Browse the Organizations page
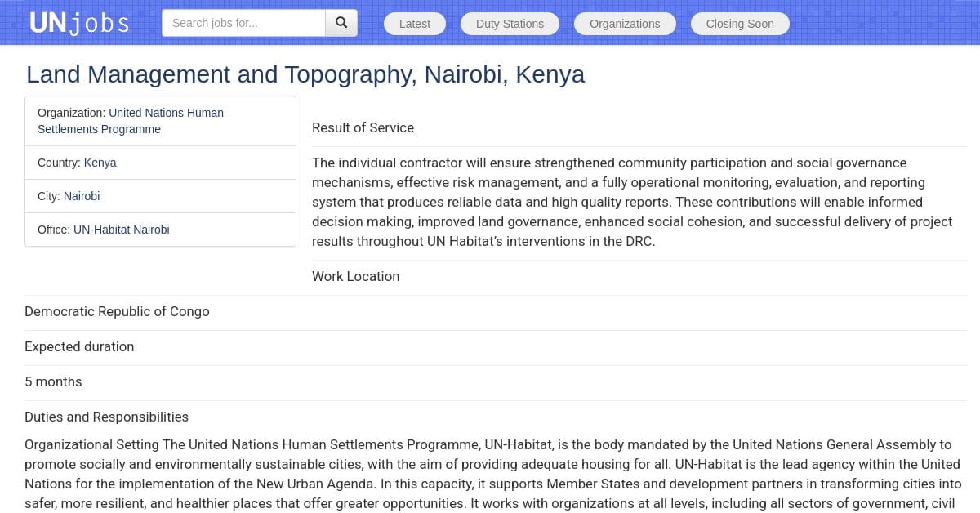 point(625,24)
